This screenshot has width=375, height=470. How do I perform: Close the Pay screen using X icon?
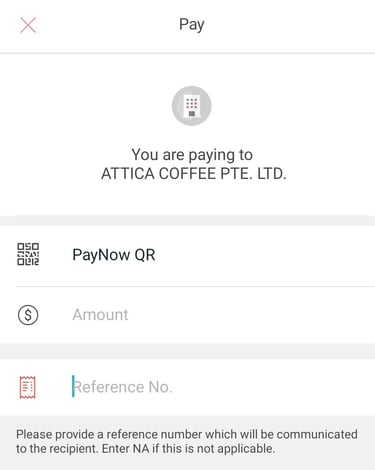pos(28,25)
